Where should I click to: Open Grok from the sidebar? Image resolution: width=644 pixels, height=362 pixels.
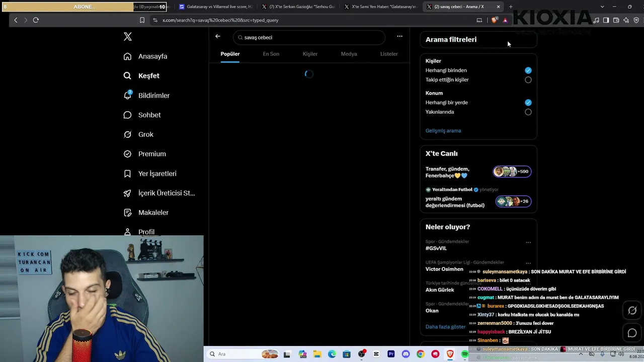pos(138,134)
